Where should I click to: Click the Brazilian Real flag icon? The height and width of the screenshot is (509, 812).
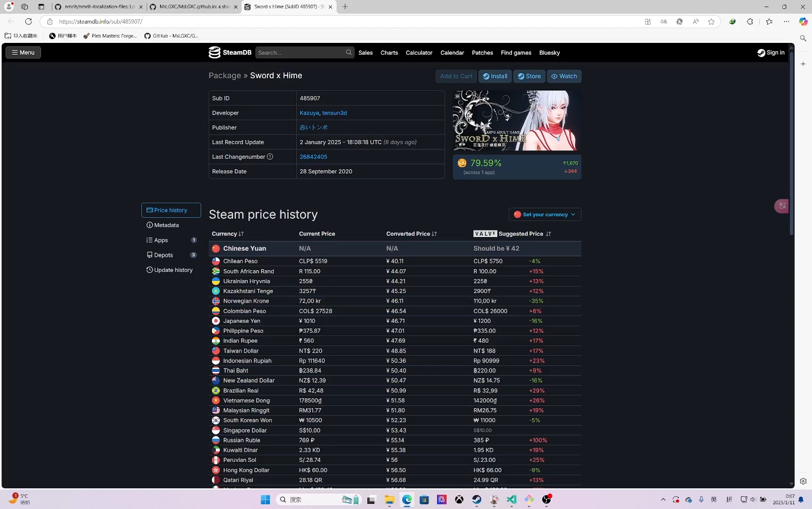(216, 391)
